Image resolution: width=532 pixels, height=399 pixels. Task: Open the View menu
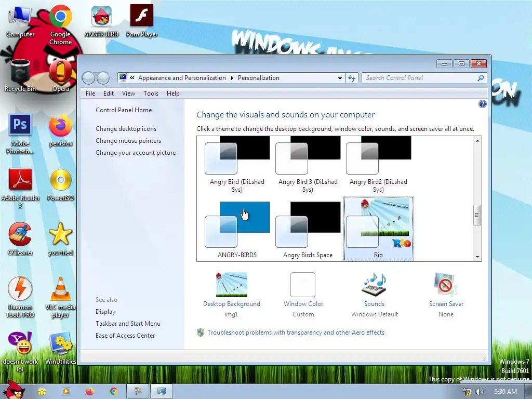point(129,94)
